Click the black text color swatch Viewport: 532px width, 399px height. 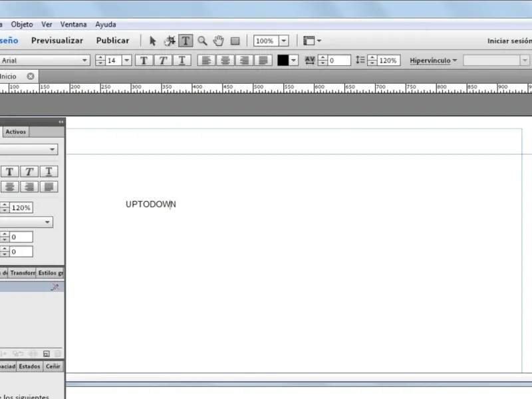(283, 61)
